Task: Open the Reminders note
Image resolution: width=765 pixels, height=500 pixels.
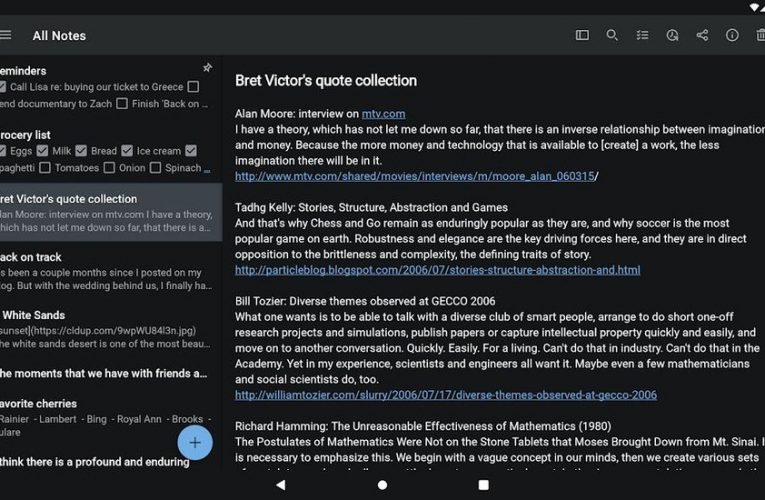Action: [111, 87]
